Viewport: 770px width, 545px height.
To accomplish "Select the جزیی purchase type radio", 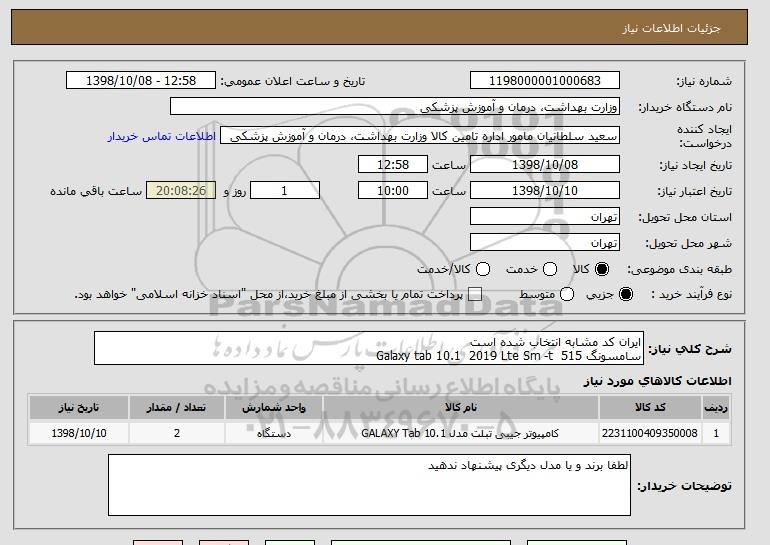I will point(626,294).
